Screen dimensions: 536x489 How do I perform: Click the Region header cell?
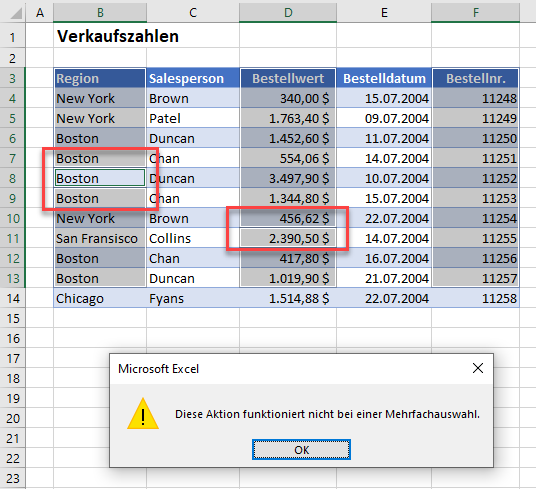[x=100, y=78]
